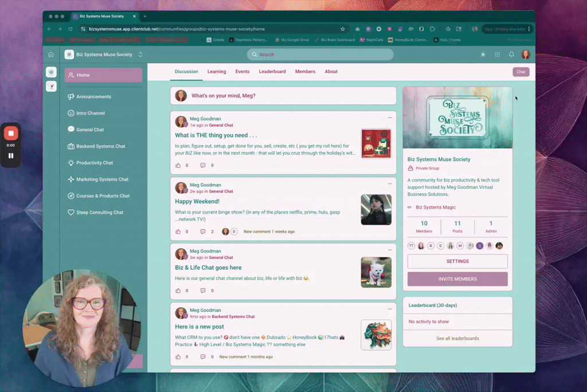Click the Biz Systems Magic link

(436, 207)
